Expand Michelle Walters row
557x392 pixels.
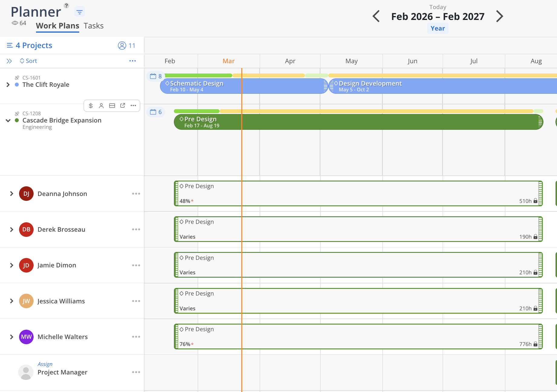click(11, 337)
